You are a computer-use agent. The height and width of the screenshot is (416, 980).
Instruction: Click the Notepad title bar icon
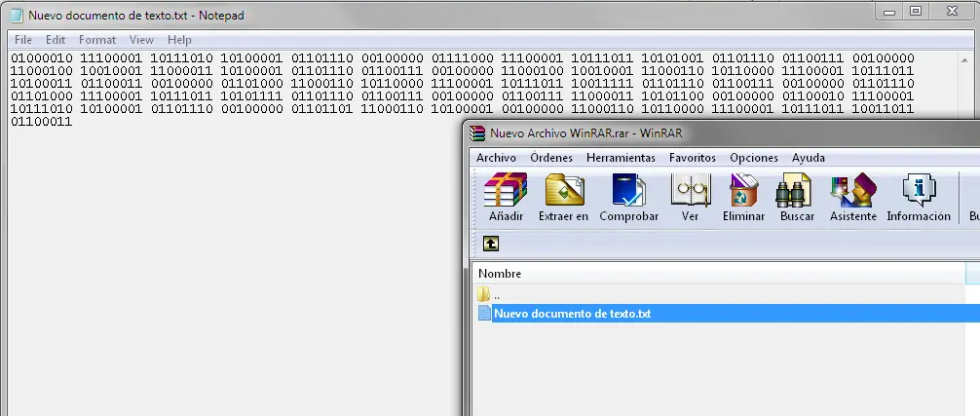[17, 15]
